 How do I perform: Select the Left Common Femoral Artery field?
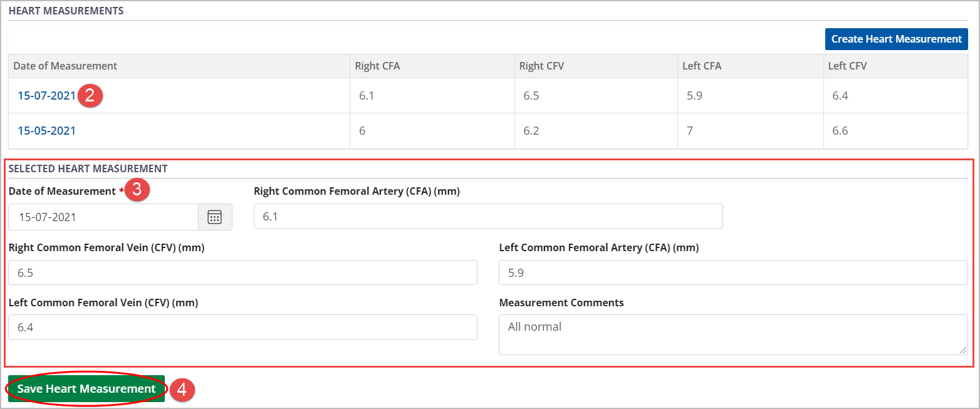[x=732, y=272]
